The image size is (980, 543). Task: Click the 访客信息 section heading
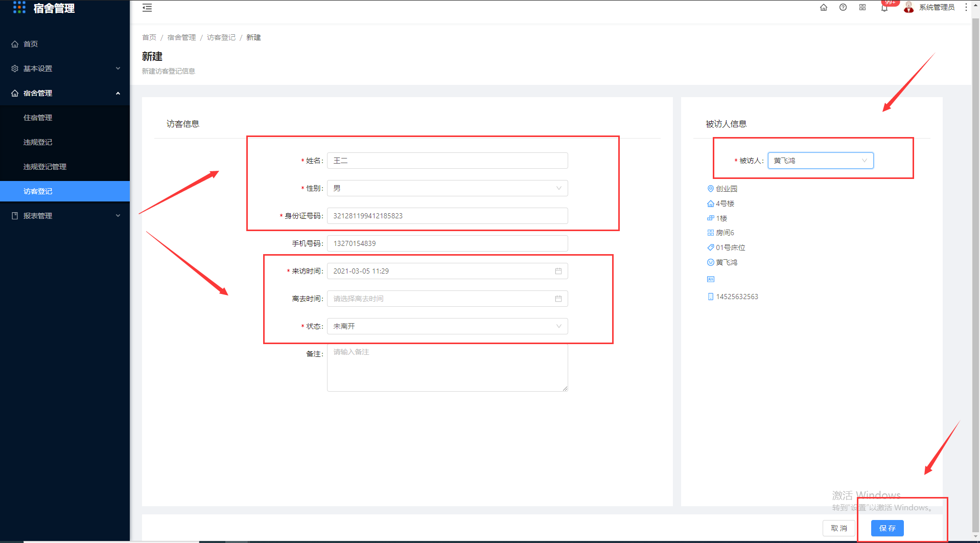point(183,124)
